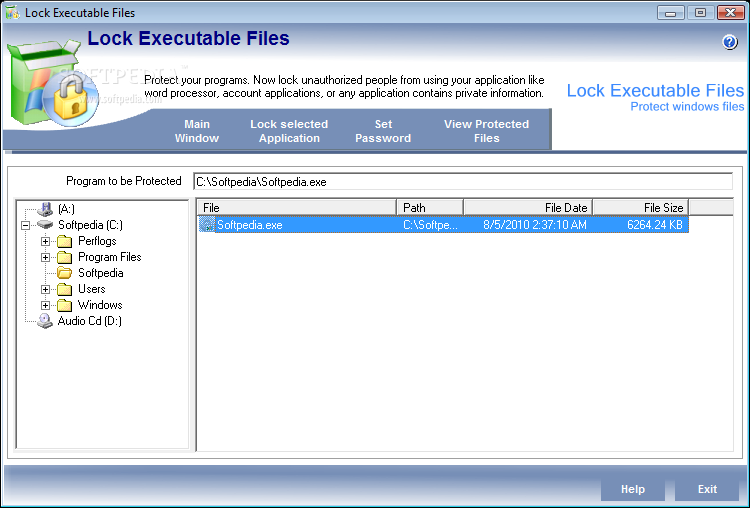The width and height of the screenshot is (750, 508).
Task: Sort by the File Size column header
Action: point(641,208)
